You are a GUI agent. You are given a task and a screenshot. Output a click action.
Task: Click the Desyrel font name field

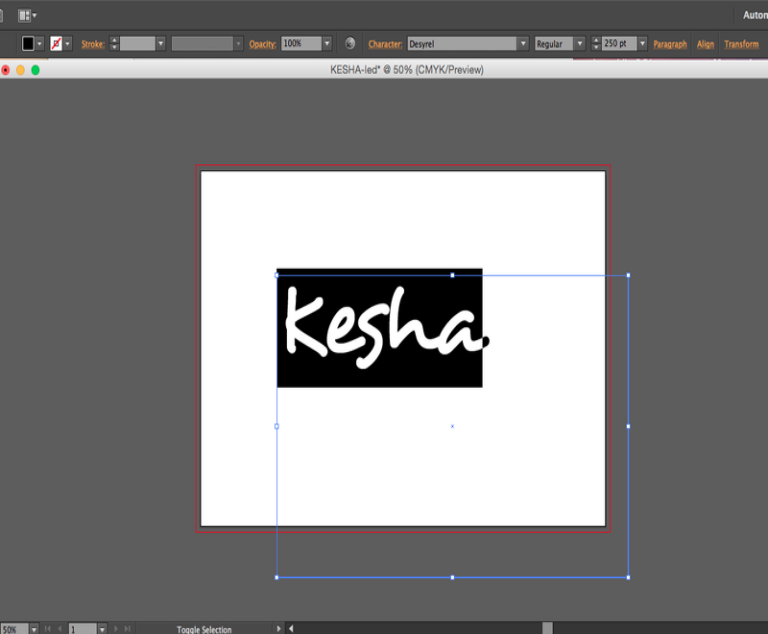point(462,44)
